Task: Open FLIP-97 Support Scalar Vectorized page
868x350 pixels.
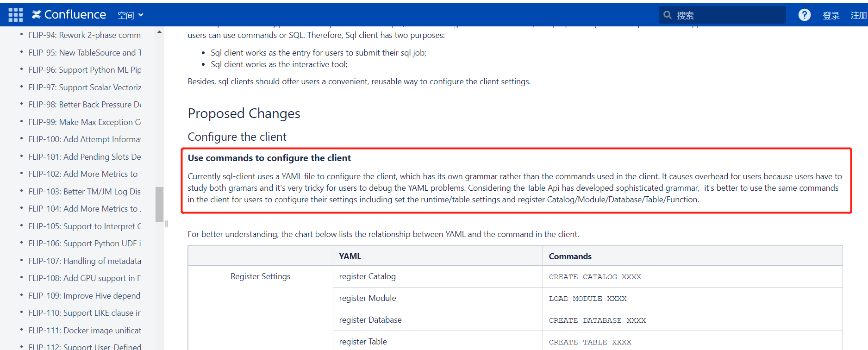Action: point(84,87)
